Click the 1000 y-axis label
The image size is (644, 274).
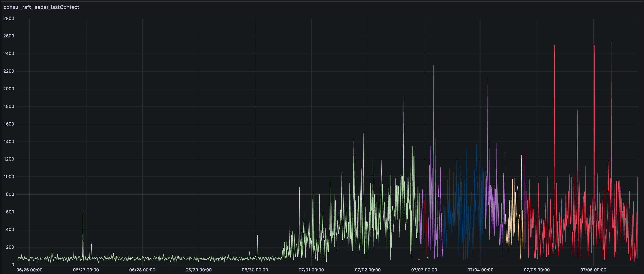point(9,177)
